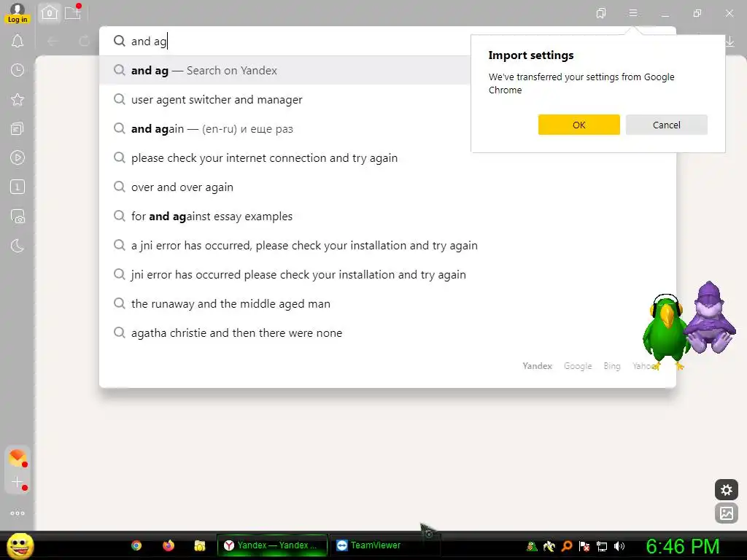
Task: Open file explorer from the taskbar
Action: point(200,545)
